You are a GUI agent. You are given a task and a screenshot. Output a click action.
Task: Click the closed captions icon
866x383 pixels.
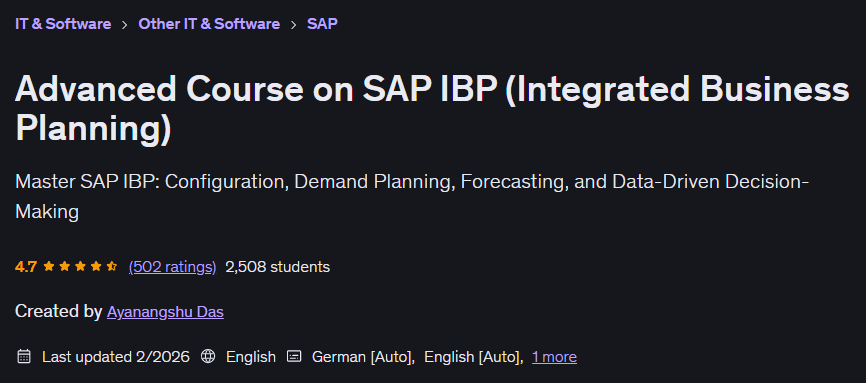(x=294, y=356)
